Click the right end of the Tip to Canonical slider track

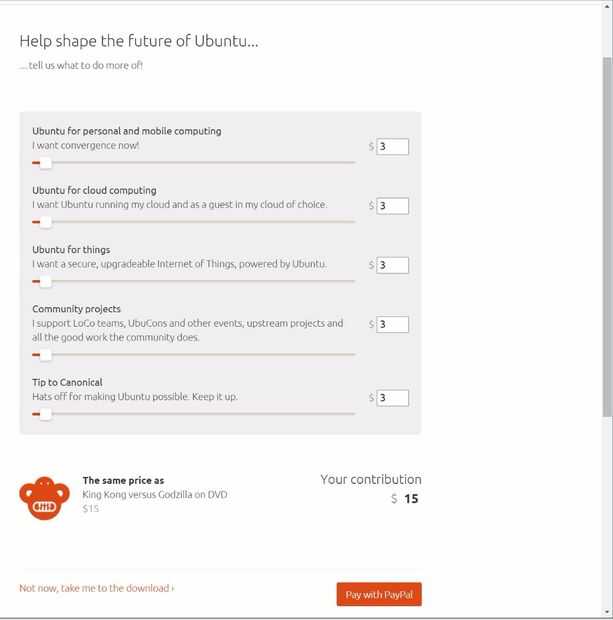[352, 414]
